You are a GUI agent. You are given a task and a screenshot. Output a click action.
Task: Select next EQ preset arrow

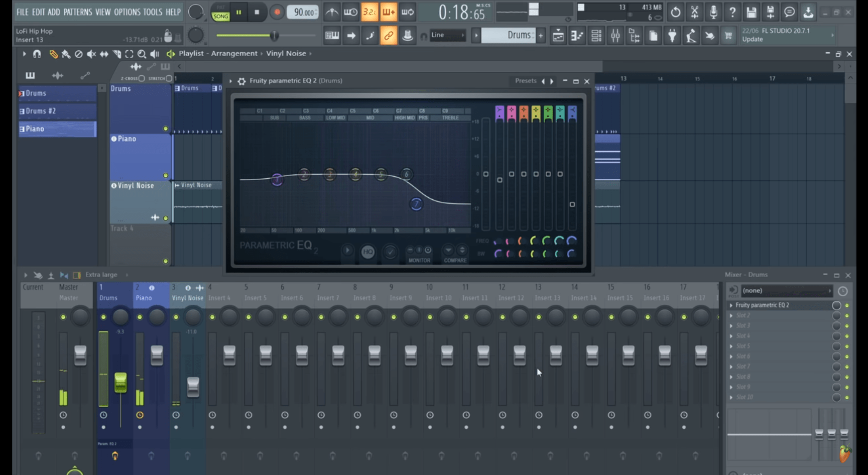coord(552,81)
